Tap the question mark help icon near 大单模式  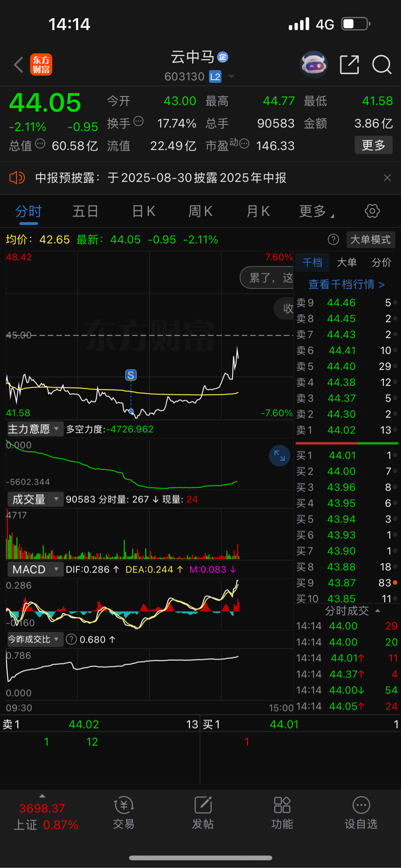tap(333, 239)
